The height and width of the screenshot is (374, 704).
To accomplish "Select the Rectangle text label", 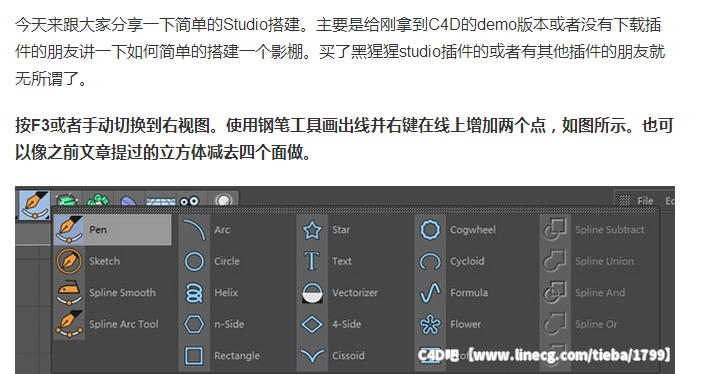I will [237, 355].
